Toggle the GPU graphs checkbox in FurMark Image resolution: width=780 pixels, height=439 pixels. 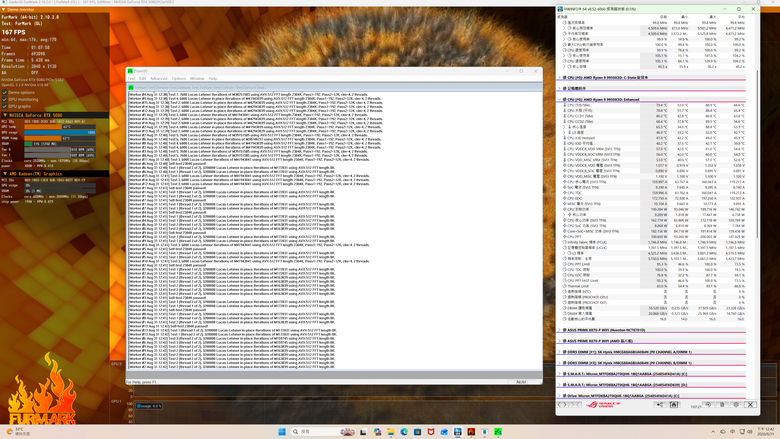point(4,106)
